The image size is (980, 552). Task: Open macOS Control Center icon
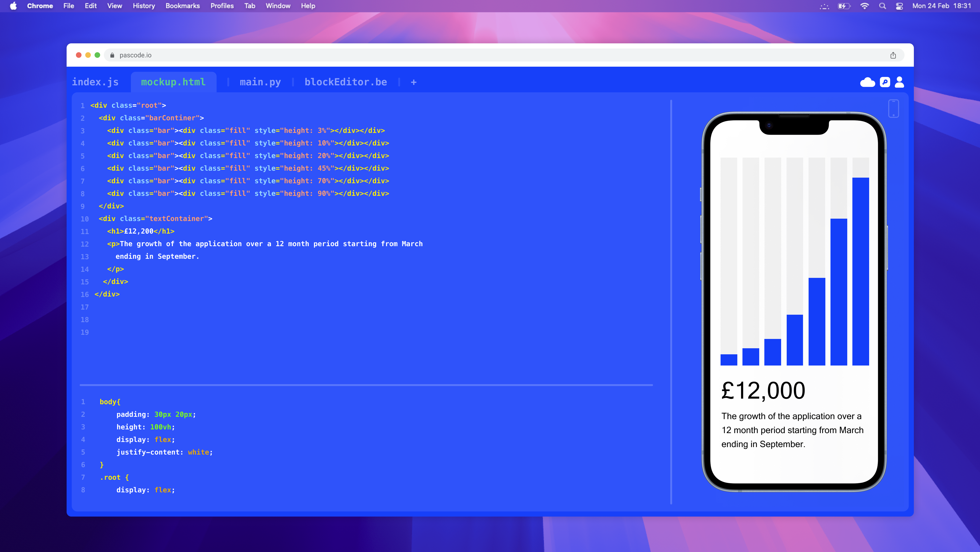coord(899,6)
